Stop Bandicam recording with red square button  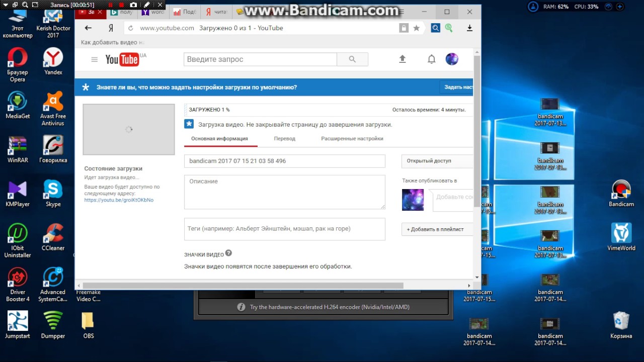tap(121, 5)
